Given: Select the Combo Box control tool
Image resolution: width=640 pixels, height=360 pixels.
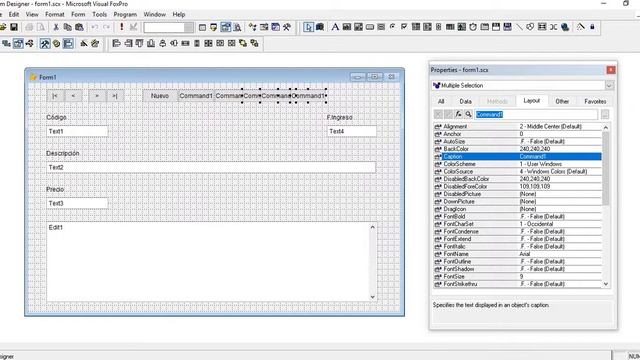Looking at the screenshot, I should tap(416, 27).
